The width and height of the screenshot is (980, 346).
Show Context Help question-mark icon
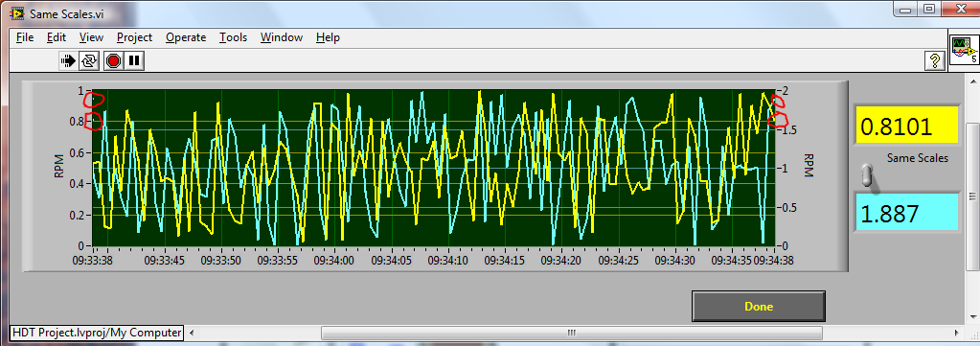[934, 60]
